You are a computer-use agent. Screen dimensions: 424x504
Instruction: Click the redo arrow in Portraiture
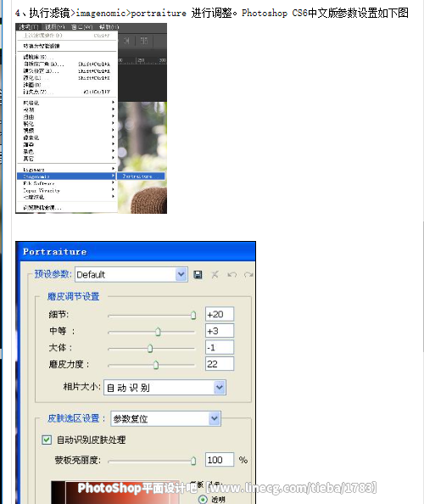[248, 275]
